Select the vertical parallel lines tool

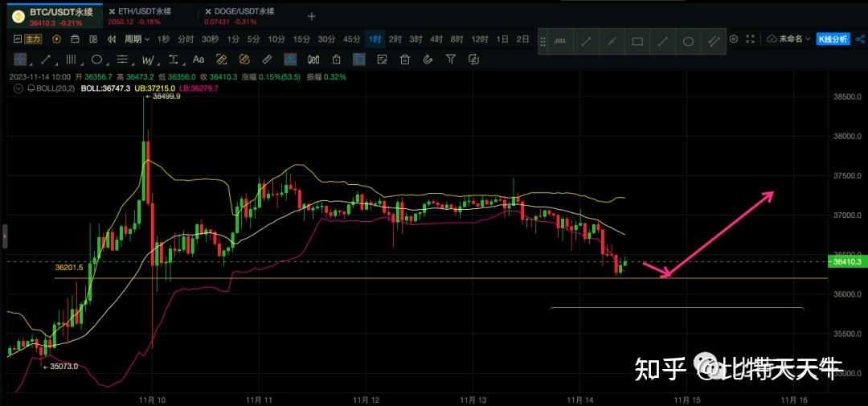[71, 59]
